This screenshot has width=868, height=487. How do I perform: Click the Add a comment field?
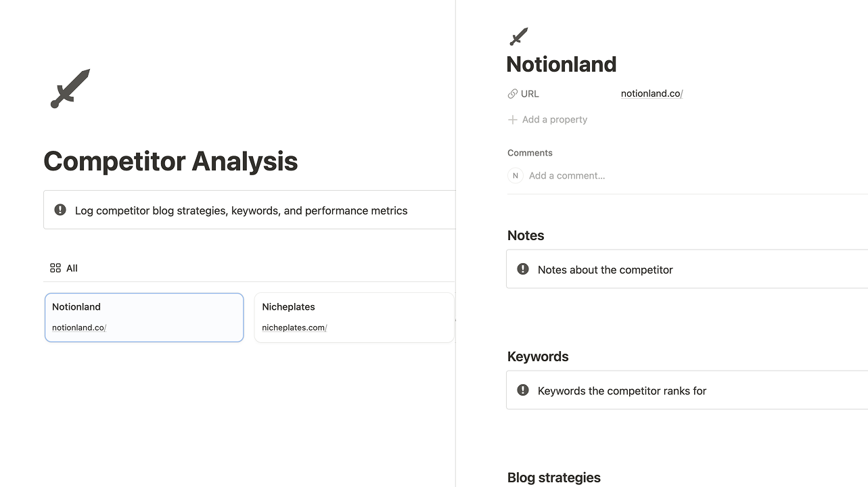(567, 176)
